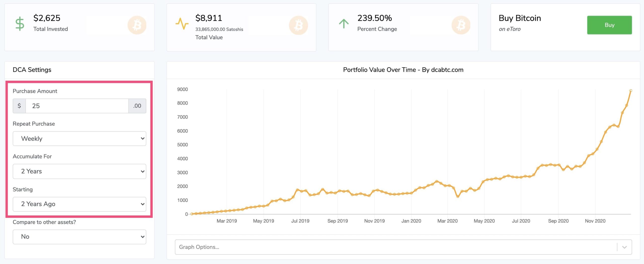Open the Accumulate For 2 Years dropdown
The width and height of the screenshot is (644, 264).
pos(79,171)
